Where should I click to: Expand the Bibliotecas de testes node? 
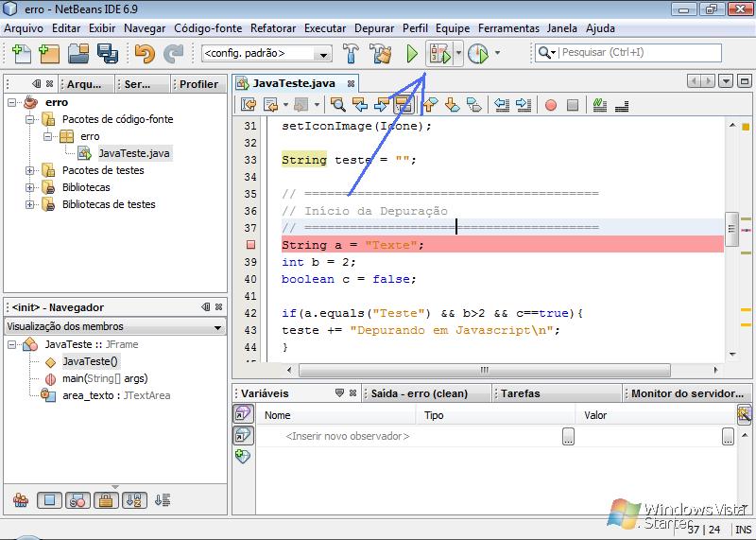[30, 204]
